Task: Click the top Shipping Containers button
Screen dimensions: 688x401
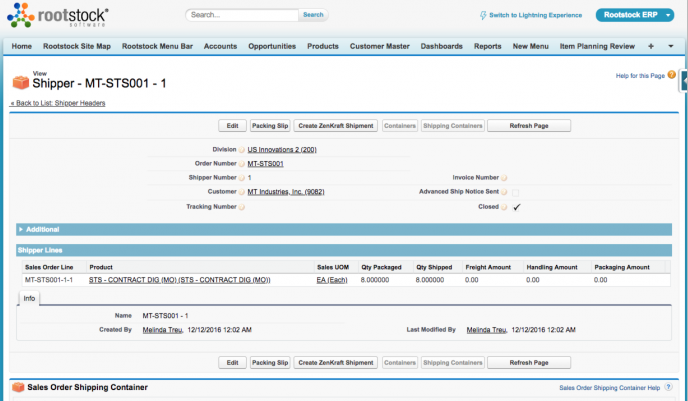Action: (x=453, y=126)
